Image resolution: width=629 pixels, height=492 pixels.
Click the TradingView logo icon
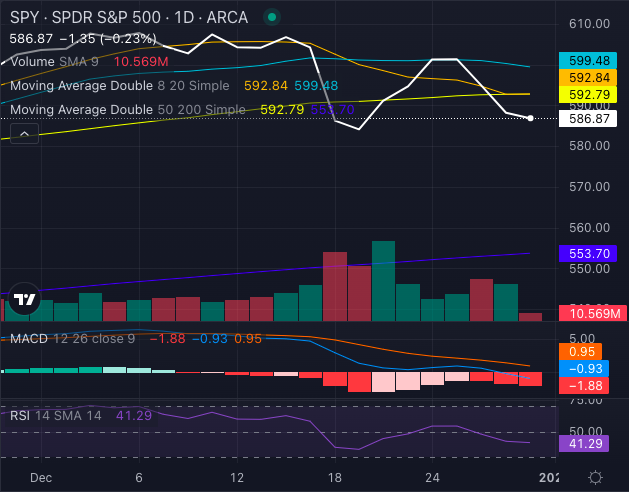tap(22, 297)
